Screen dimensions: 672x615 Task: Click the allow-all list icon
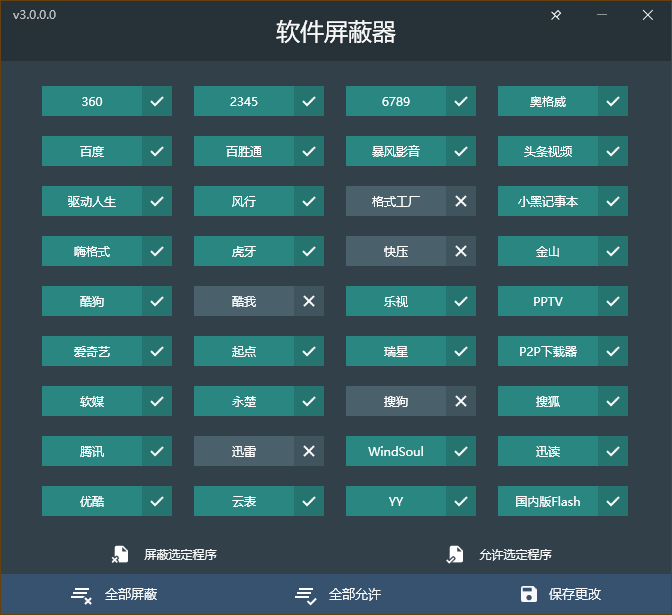[x=306, y=595]
